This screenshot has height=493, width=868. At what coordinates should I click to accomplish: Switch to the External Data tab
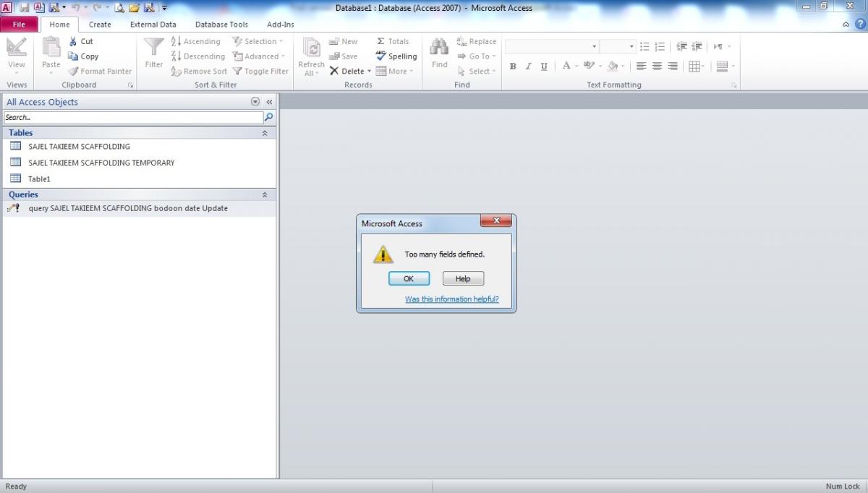click(153, 25)
